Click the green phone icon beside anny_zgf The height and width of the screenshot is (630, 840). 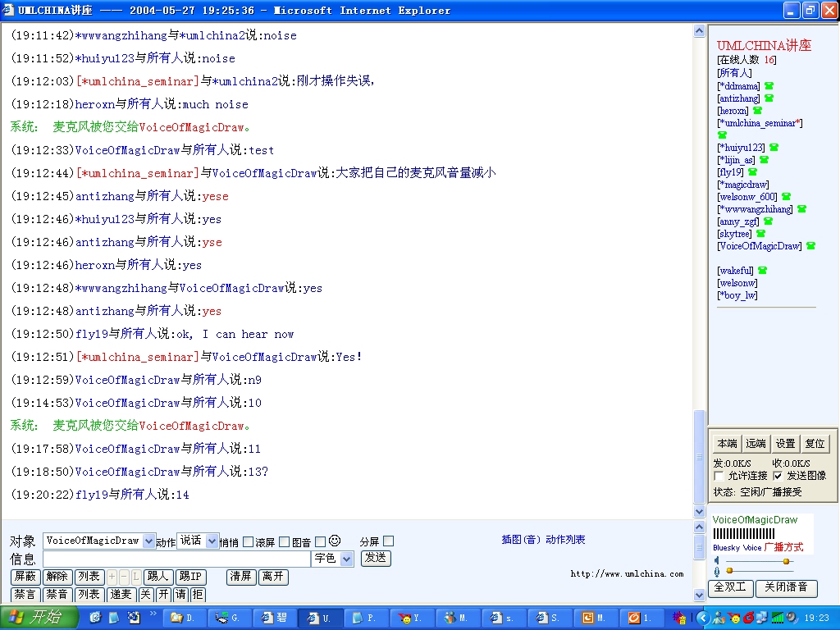[x=768, y=221]
